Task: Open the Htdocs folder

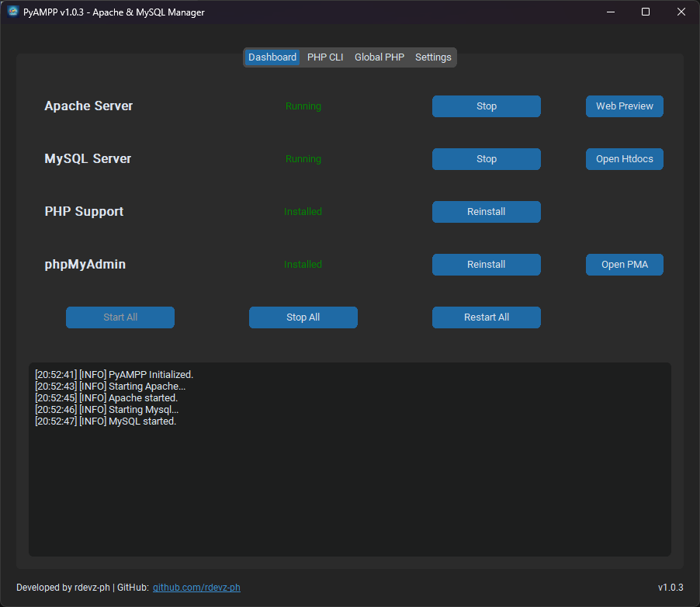Action: click(x=624, y=158)
